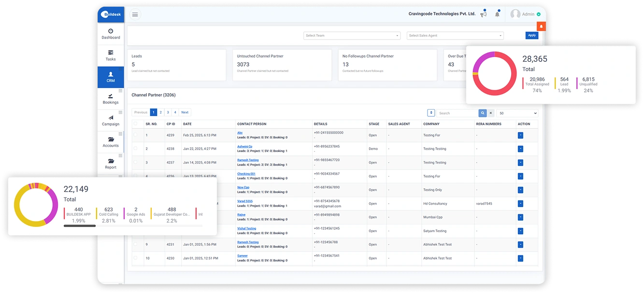The image size is (644, 294).
Task: Click the Untouched Channel Partner card
Action: click(x=282, y=65)
